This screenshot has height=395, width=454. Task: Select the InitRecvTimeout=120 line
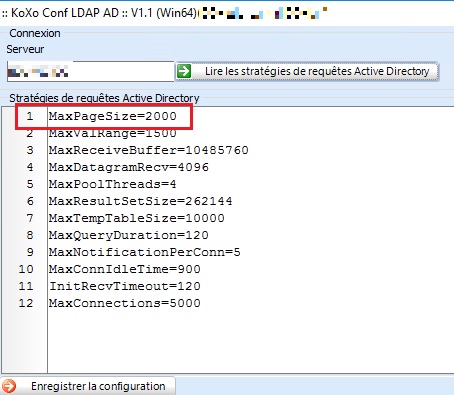point(125,286)
